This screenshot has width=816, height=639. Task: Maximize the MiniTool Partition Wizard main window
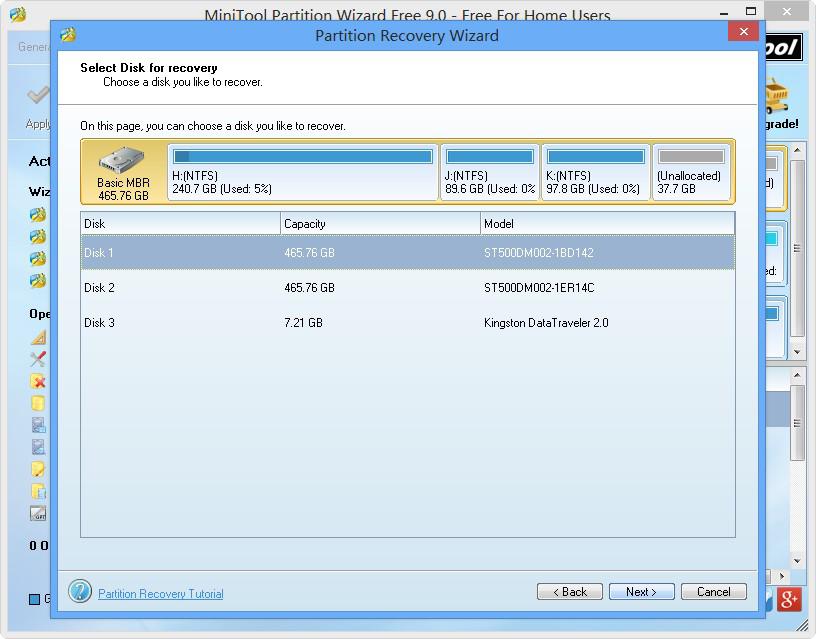[751, 11]
